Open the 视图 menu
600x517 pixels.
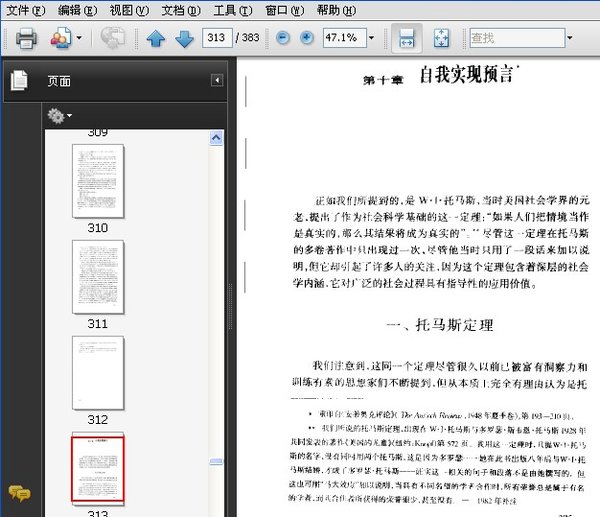[128, 10]
